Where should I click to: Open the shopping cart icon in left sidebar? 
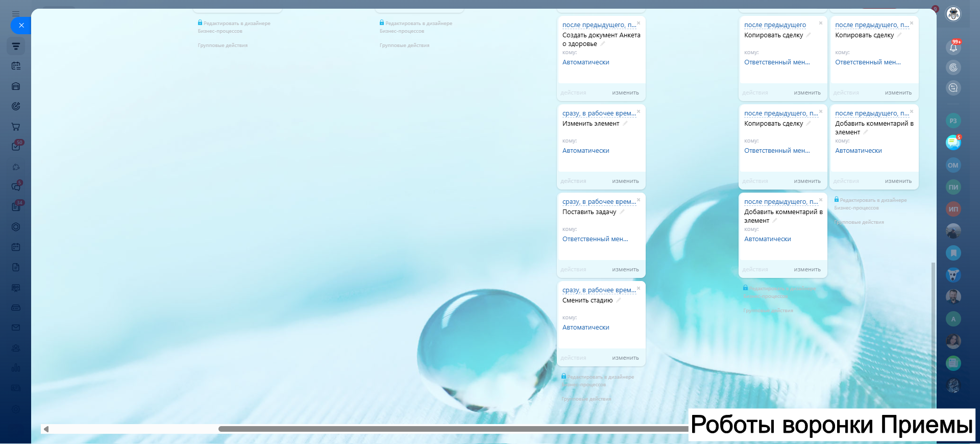point(16,127)
